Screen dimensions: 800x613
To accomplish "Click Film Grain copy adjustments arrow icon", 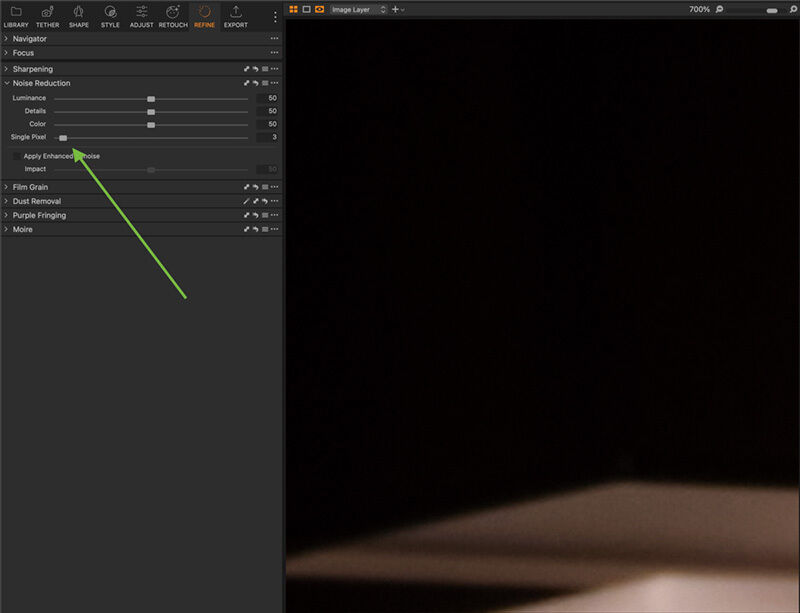I will coord(246,187).
